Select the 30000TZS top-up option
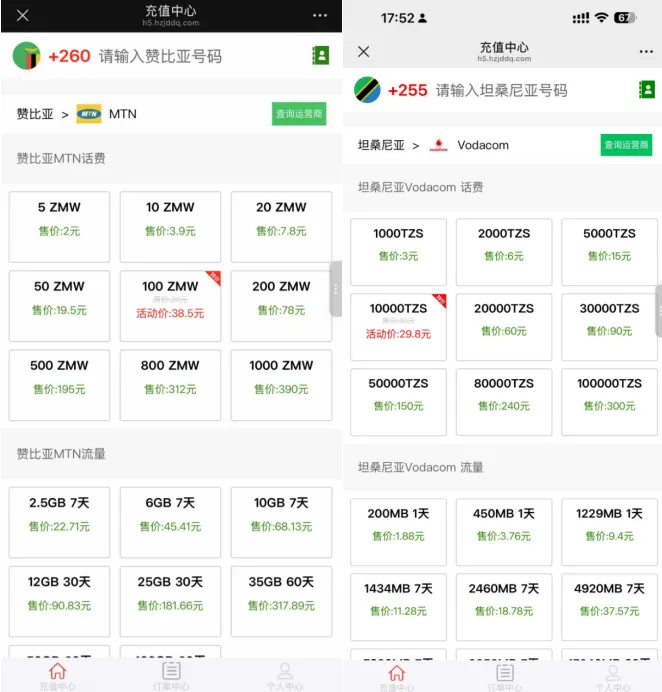 click(609, 327)
